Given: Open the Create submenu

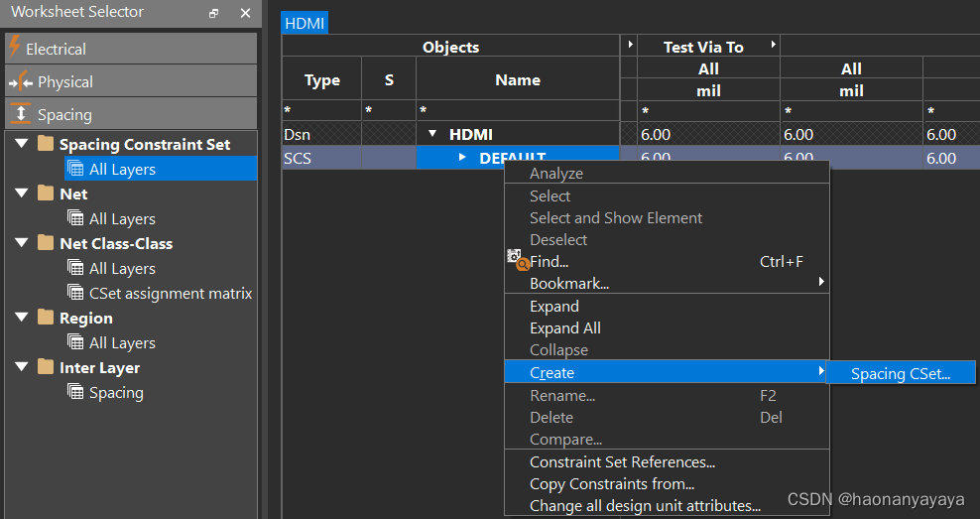Looking at the screenshot, I should 667,372.
